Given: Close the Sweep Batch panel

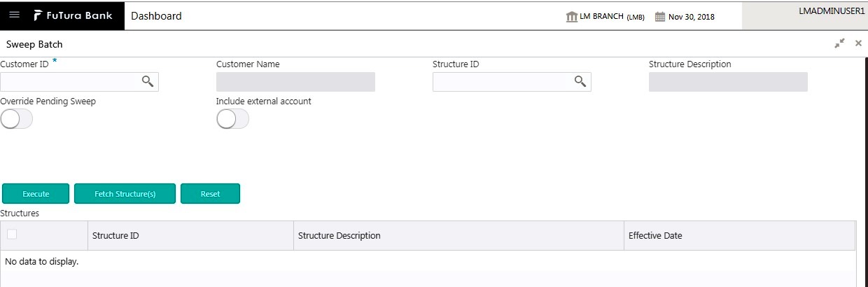Looking at the screenshot, I should click(858, 43).
